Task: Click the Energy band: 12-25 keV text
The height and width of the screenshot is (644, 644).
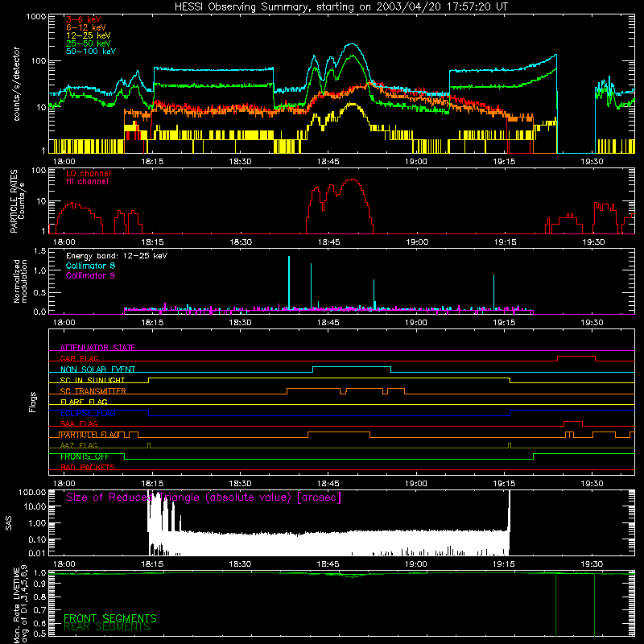Action: (117, 256)
